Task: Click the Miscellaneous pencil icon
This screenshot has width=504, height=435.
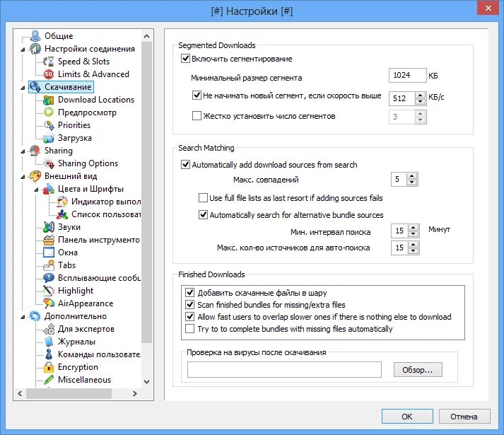Action: [x=49, y=380]
